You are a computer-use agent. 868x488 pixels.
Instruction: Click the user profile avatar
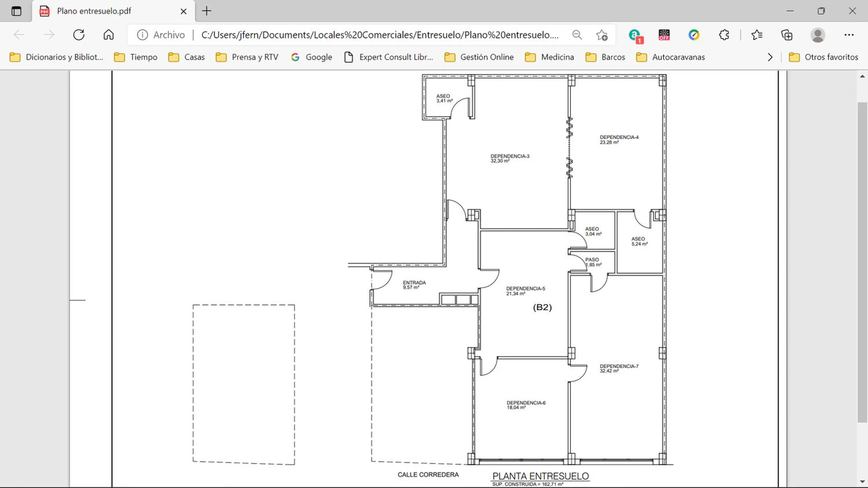click(818, 35)
